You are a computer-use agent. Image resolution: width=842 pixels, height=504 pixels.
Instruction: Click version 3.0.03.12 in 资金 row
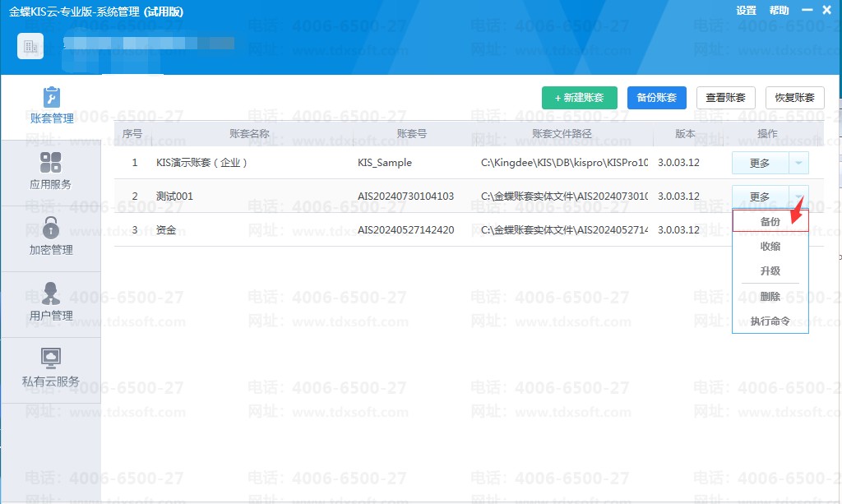[x=678, y=230]
